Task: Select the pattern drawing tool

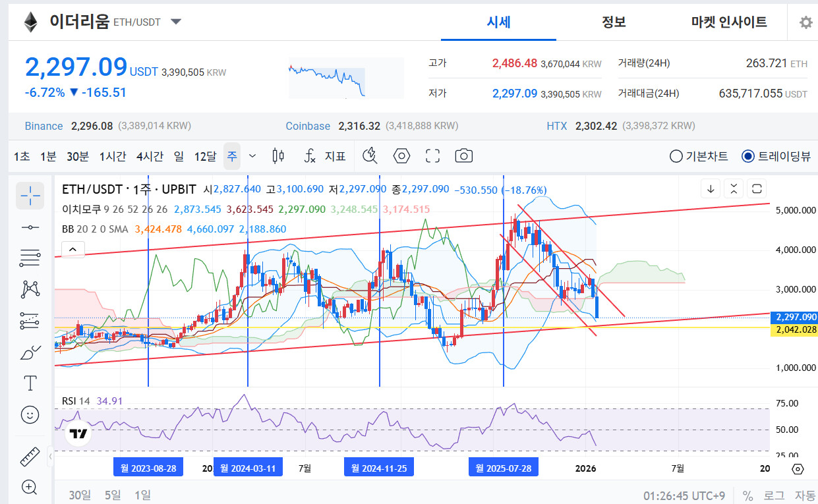Action: (x=30, y=289)
